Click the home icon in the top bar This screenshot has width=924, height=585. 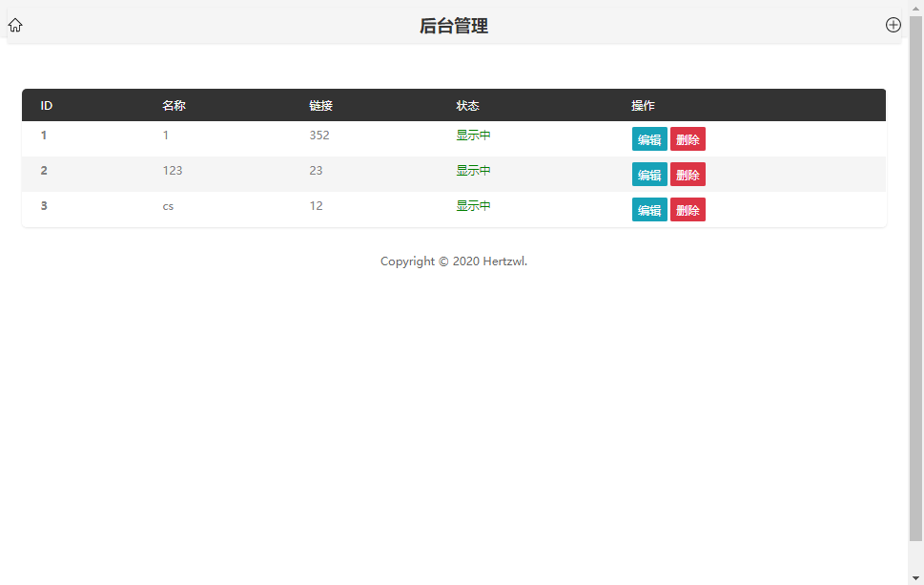(15, 25)
